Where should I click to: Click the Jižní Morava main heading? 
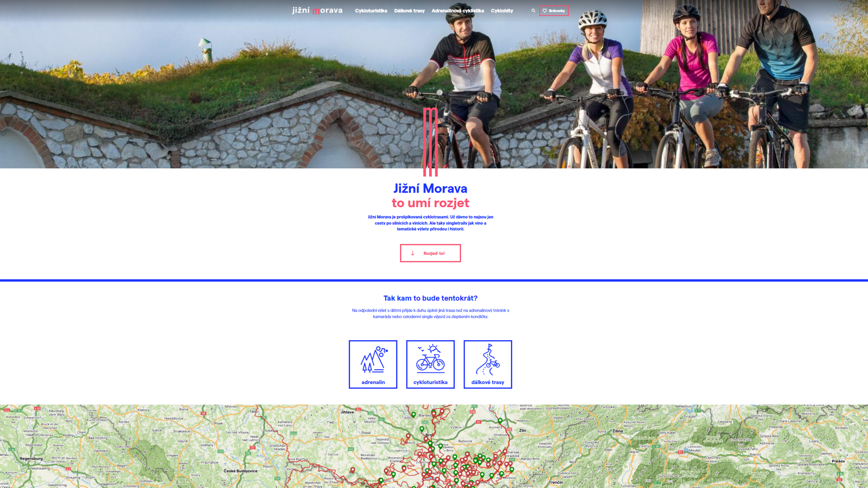(430, 188)
